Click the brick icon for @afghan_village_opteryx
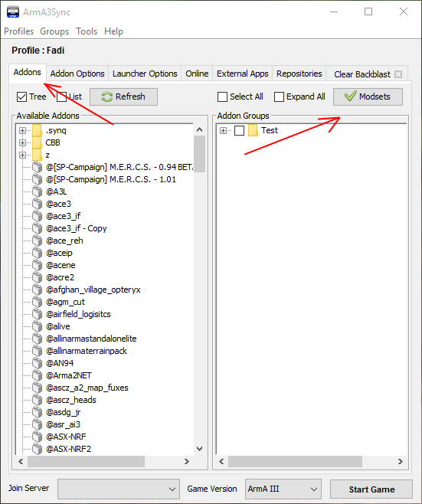 pyautogui.click(x=38, y=290)
